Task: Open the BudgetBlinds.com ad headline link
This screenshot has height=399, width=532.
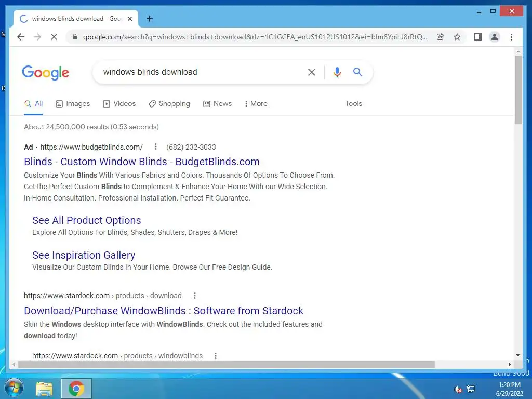Action: (142, 162)
